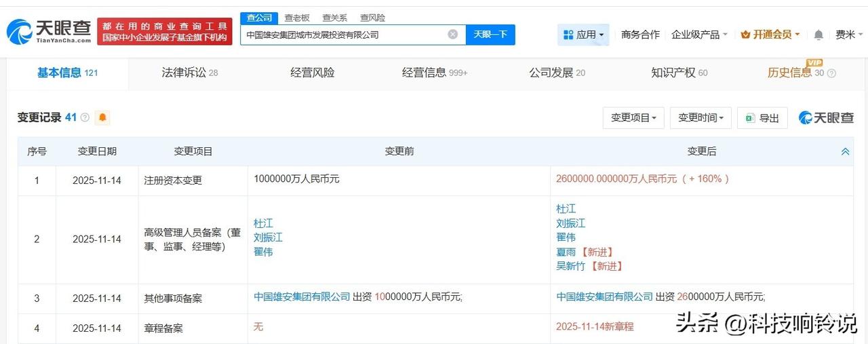The width and height of the screenshot is (868, 344).
Task: Click the red promotional banner
Action: tap(165, 31)
